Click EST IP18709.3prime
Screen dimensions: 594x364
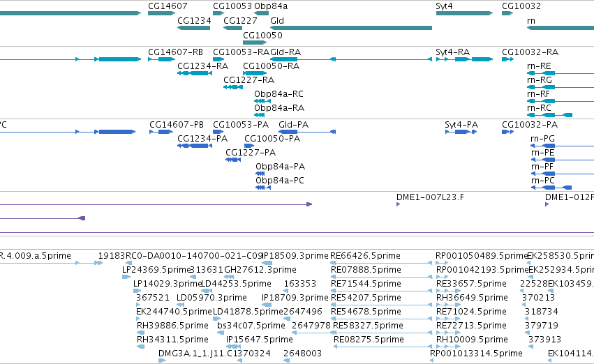point(295,298)
